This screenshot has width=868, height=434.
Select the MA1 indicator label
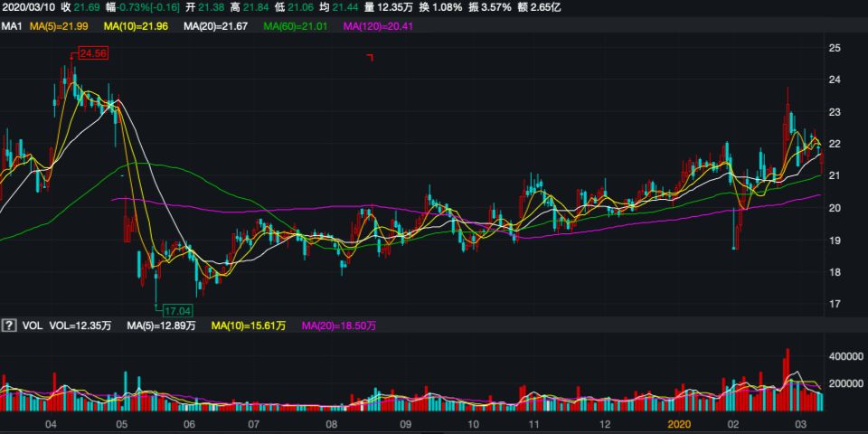pyautogui.click(x=12, y=27)
